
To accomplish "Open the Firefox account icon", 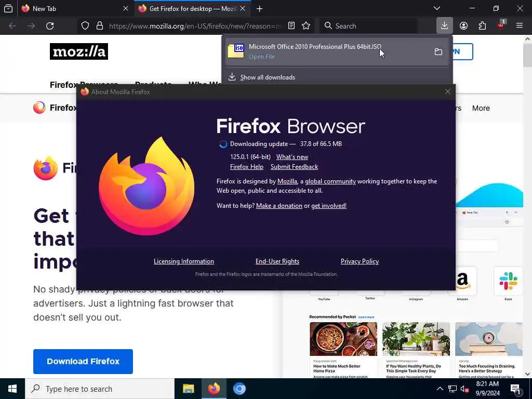I will [463, 26].
